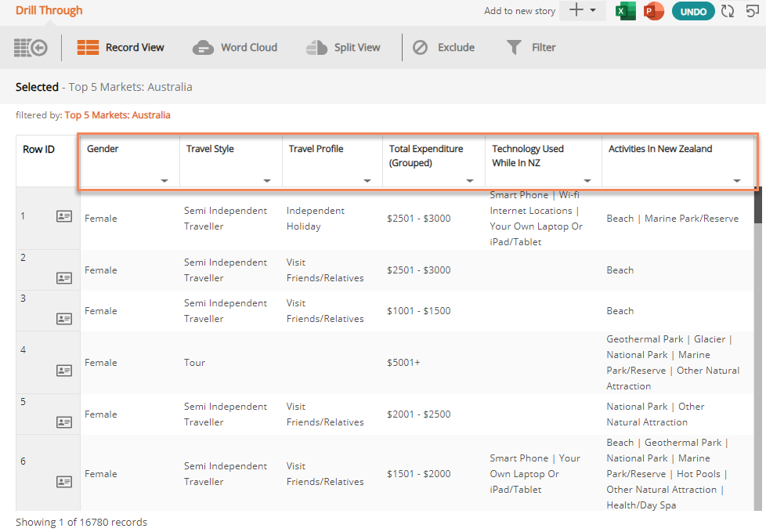Open the Gender column dropdown
Viewport: 766px width, 532px height.
164,180
